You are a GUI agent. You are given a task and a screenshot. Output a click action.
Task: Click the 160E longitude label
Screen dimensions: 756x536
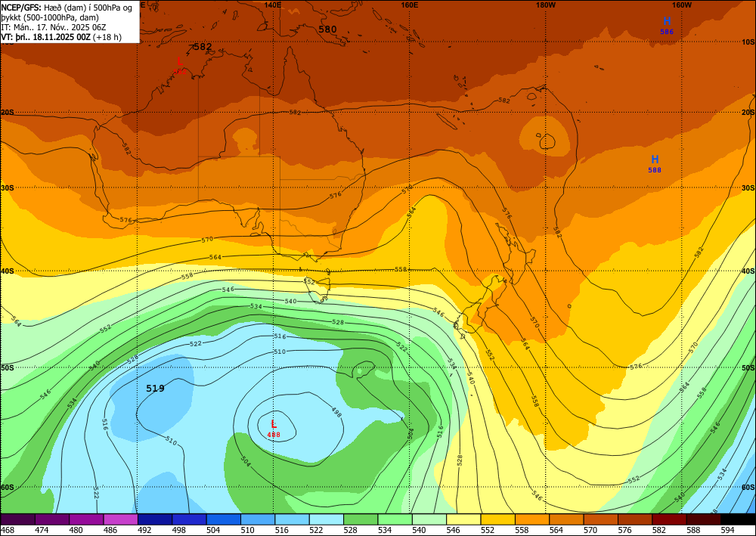[409, 5]
